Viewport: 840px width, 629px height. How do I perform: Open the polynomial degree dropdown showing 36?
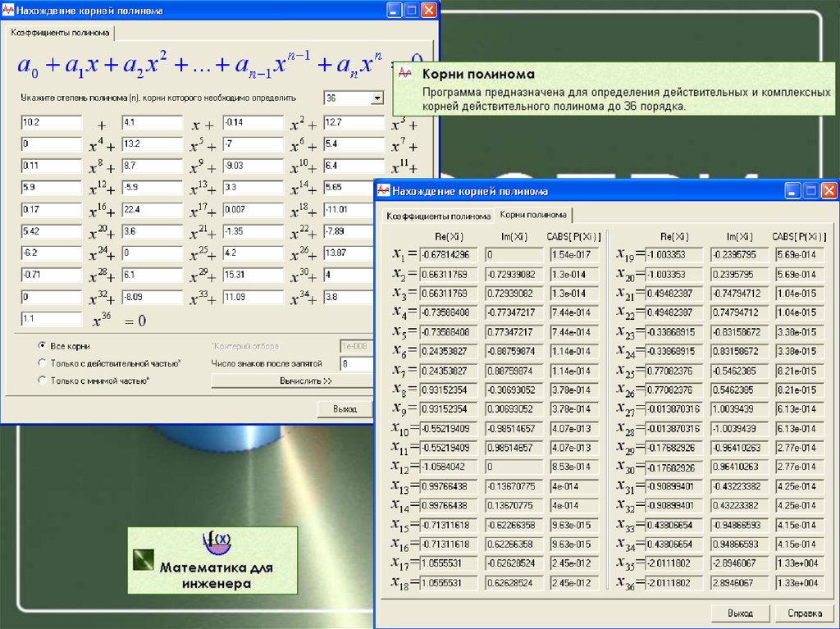click(377, 98)
